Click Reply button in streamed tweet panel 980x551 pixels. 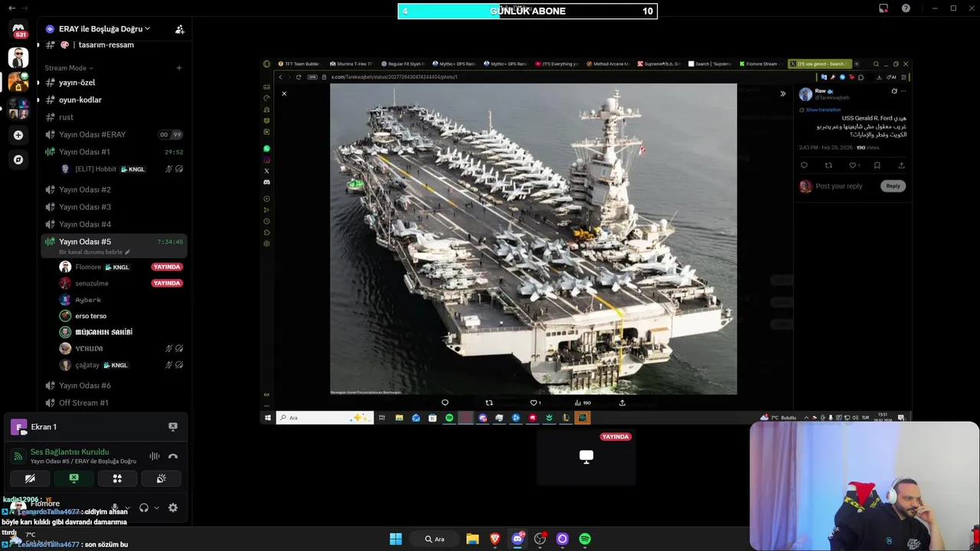pyautogui.click(x=893, y=186)
